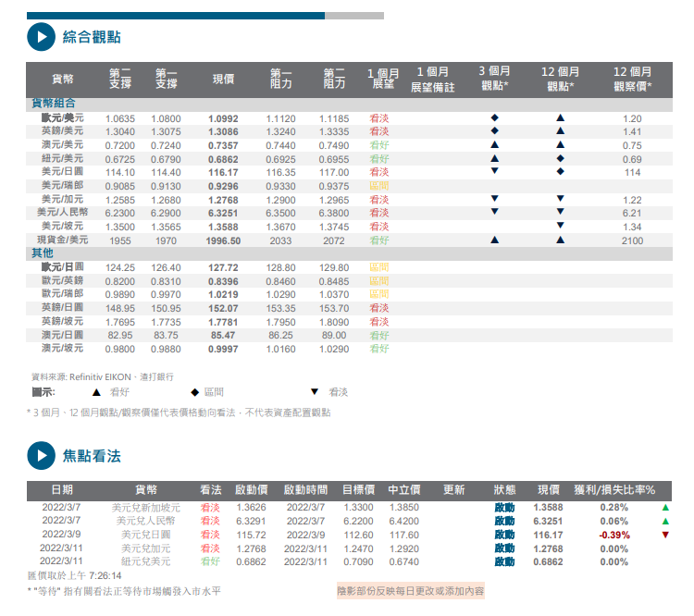Click the 3-month down triangle for 美元/人民幣
Viewport: 694px width, 616px height.
[x=495, y=212]
